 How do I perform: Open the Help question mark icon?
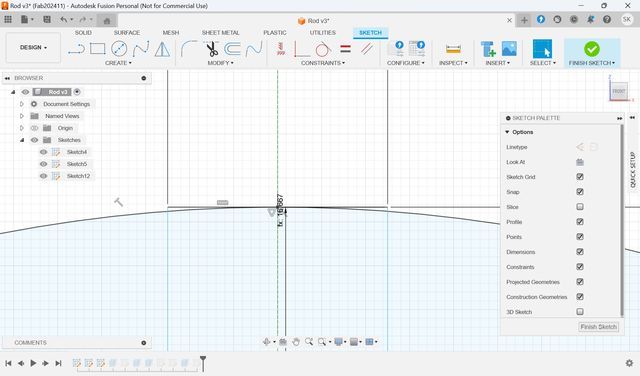click(x=607, y=20)
